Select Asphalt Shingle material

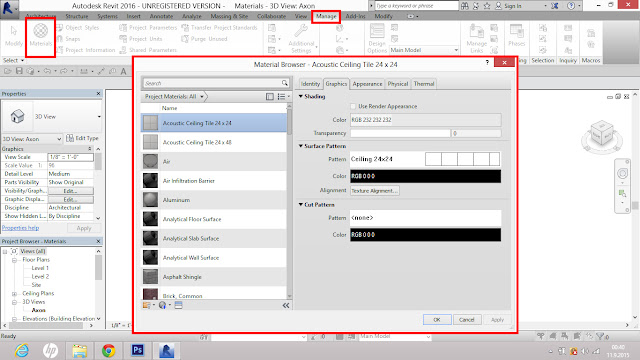pos(214,277)
